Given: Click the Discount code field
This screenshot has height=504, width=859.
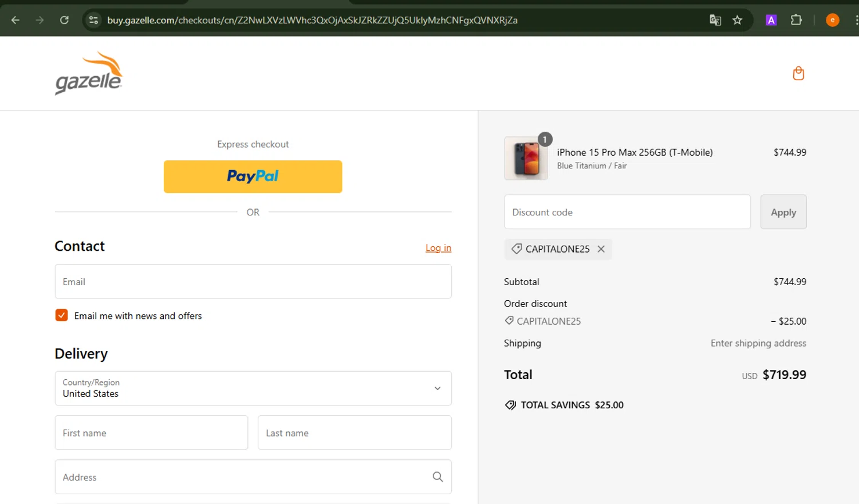Looking at the screenshot, I should 627,212.
